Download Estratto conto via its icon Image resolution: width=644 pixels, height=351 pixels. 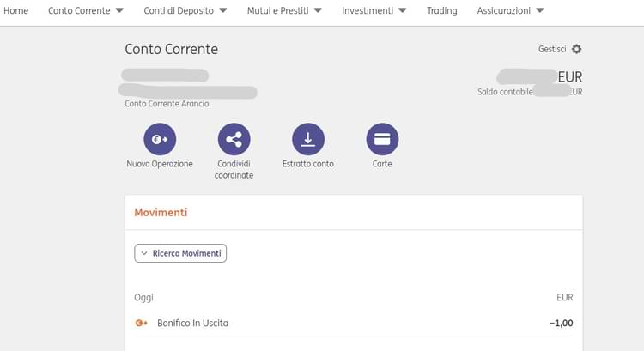point(308,139)
